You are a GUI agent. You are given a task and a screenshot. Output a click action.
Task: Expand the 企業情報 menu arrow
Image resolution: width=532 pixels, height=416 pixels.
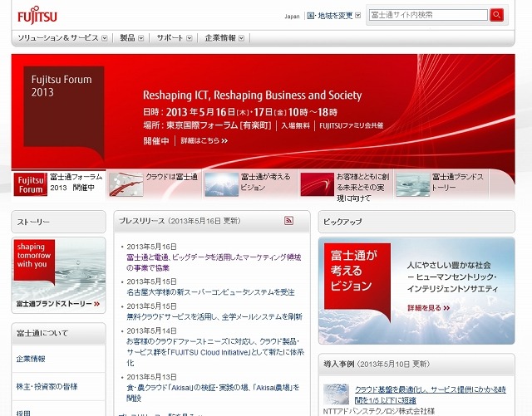pos(241,38)
